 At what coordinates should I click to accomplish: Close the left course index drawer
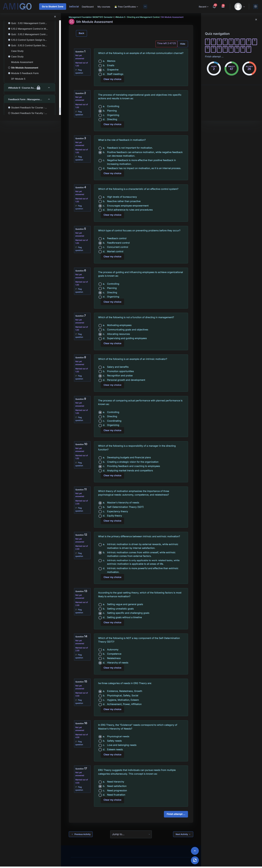click(55, 17)
